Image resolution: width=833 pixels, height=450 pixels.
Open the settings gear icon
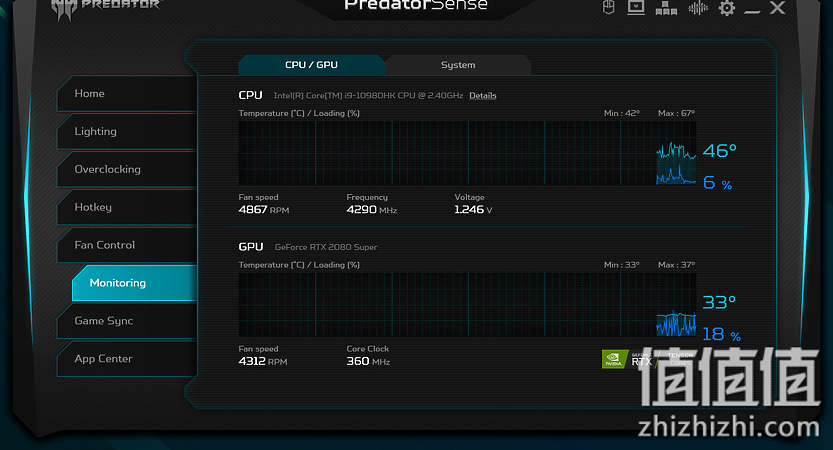727,8
